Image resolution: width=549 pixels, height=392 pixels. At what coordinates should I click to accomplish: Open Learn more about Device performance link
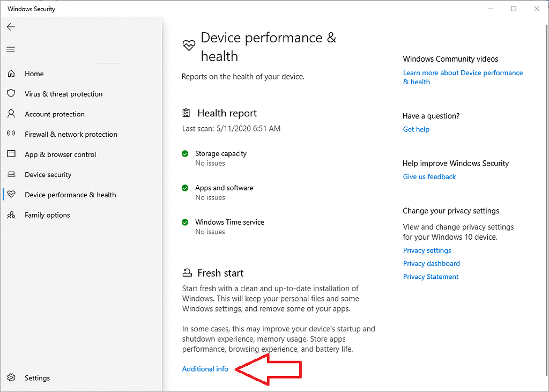463,77
